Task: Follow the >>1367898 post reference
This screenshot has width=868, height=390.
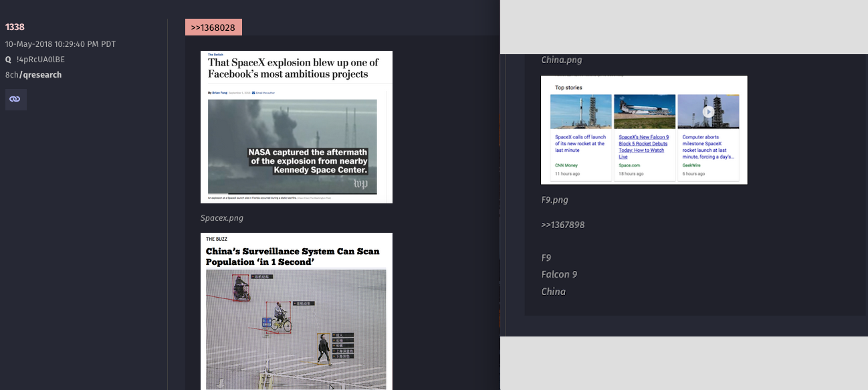Action: point(562,225)
